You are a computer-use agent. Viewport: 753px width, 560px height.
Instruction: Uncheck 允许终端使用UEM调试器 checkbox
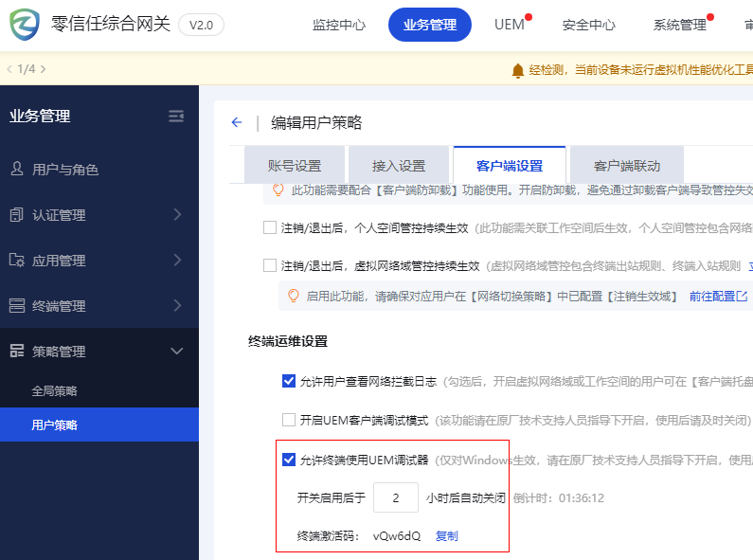289,461
